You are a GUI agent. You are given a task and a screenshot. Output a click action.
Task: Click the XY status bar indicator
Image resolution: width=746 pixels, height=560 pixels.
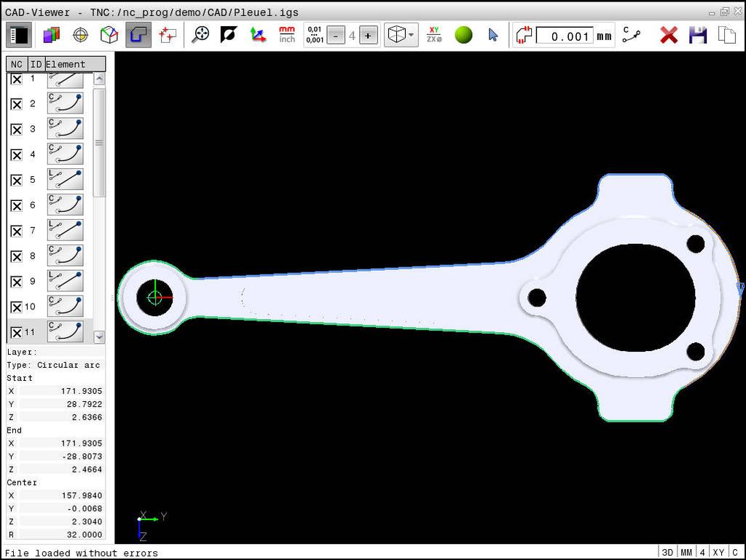[x=718, y=552]
